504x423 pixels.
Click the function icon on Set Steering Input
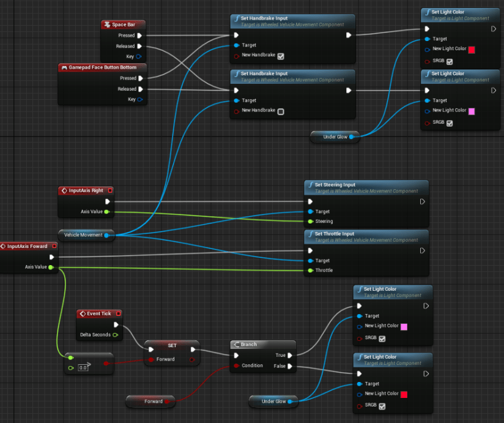tap(310, 184)
